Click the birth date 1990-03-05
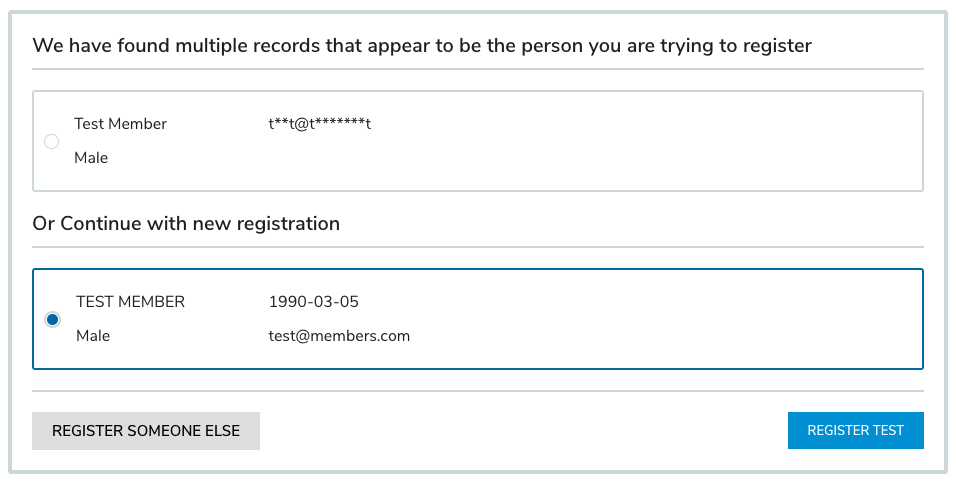The height and width of the screenshot is (482, 956). pos(313,302)
